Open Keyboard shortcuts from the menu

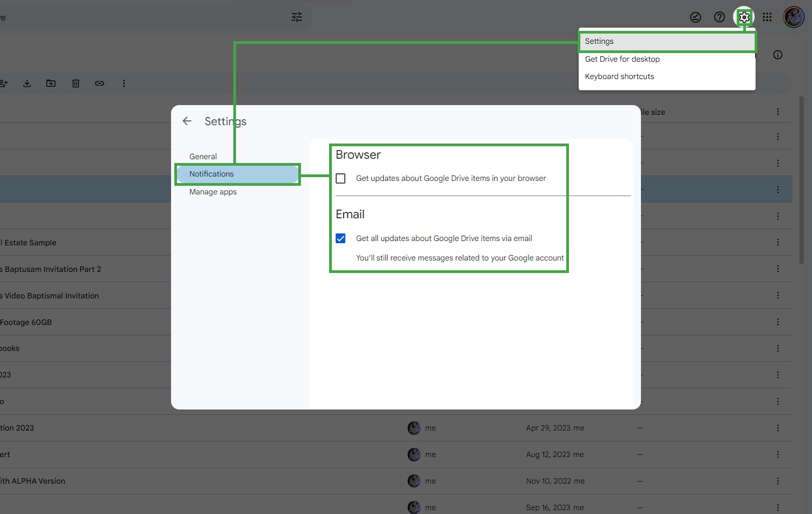[x=619, y=76]
